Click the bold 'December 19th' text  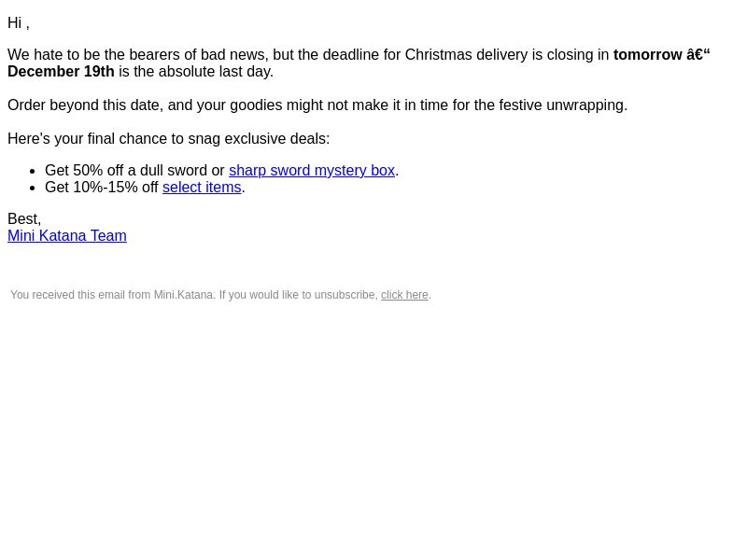61,72
